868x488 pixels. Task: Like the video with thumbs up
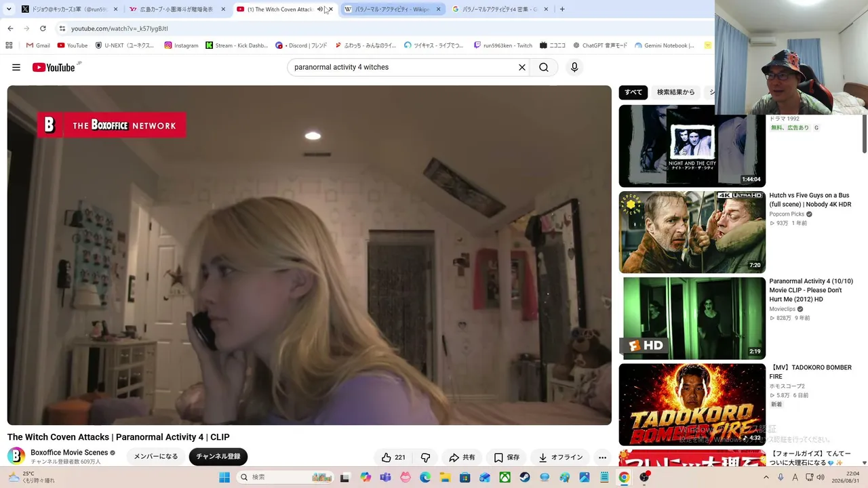pos(393,457)
